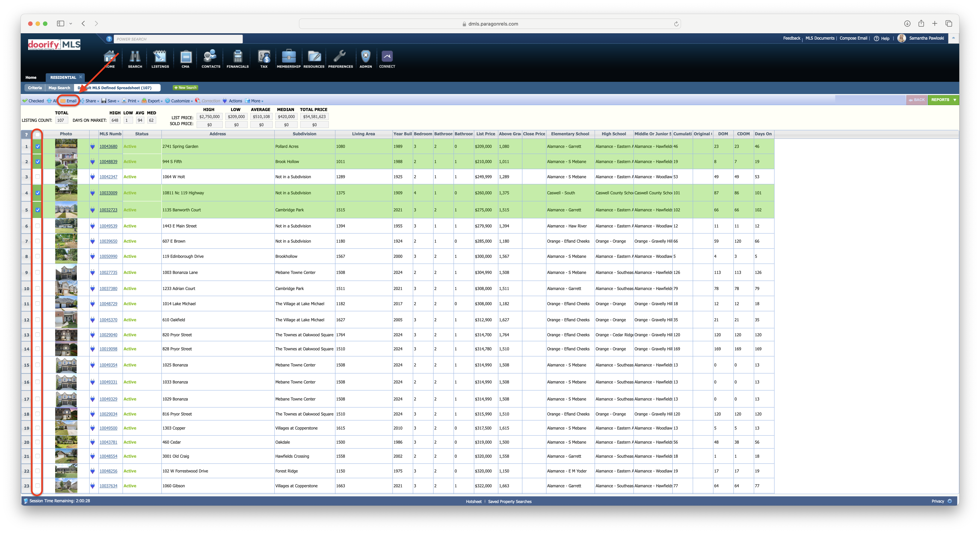Click the Checked toolbar button

[33, 101]
